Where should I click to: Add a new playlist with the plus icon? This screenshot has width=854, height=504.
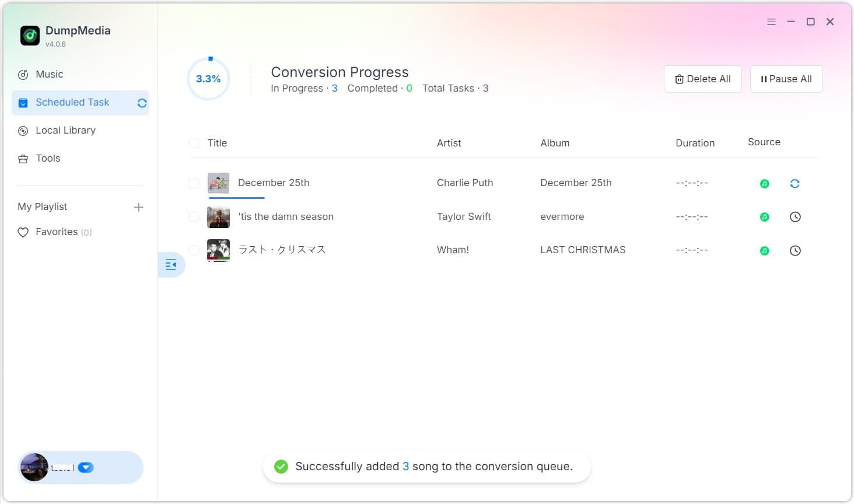(138, 207)
